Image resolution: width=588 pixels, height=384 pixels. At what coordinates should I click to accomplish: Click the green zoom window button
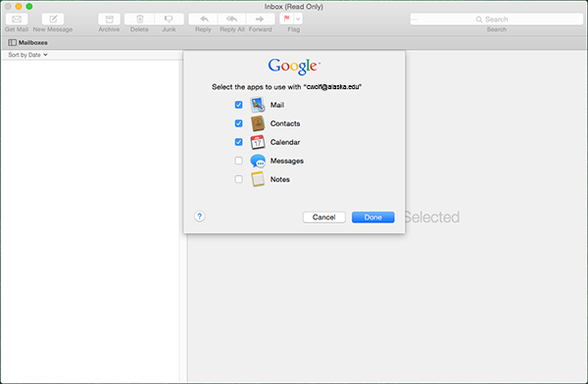29,7
